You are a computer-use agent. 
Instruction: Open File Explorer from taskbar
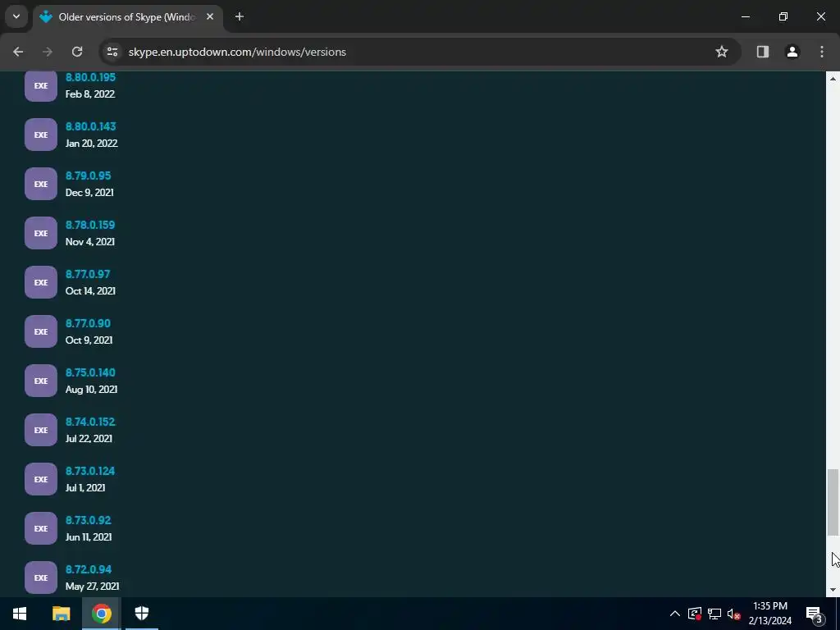click(61, 614)
